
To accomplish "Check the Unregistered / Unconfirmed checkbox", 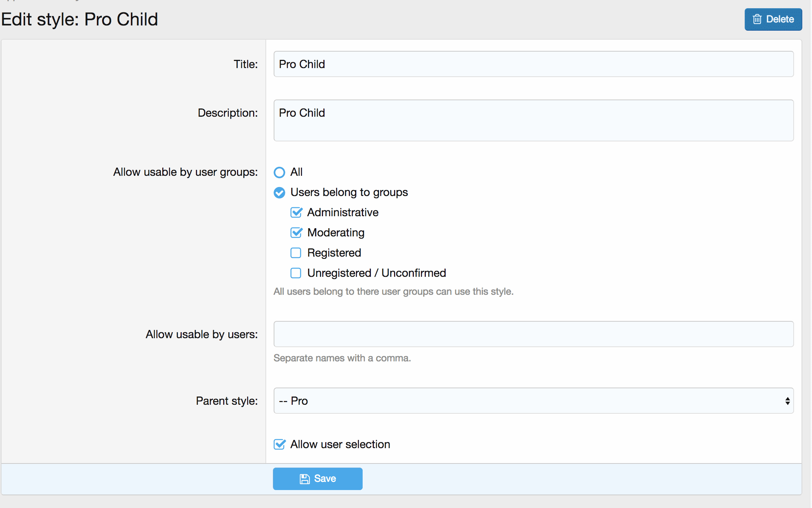I will pyautogui.click(x=296, y=273).
